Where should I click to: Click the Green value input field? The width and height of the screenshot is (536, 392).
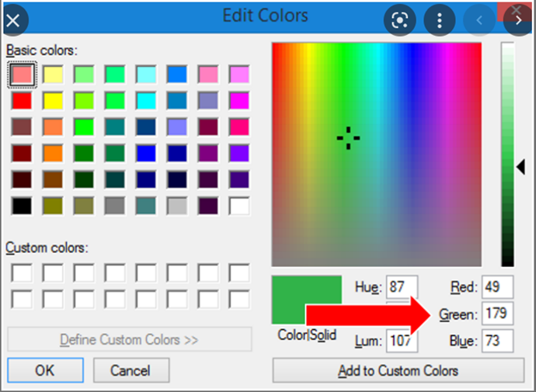497,314
